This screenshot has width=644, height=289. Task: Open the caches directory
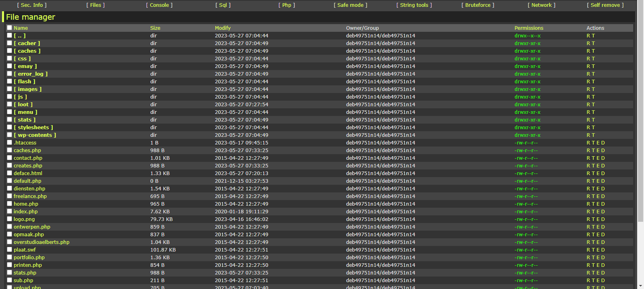coord(27,51)
